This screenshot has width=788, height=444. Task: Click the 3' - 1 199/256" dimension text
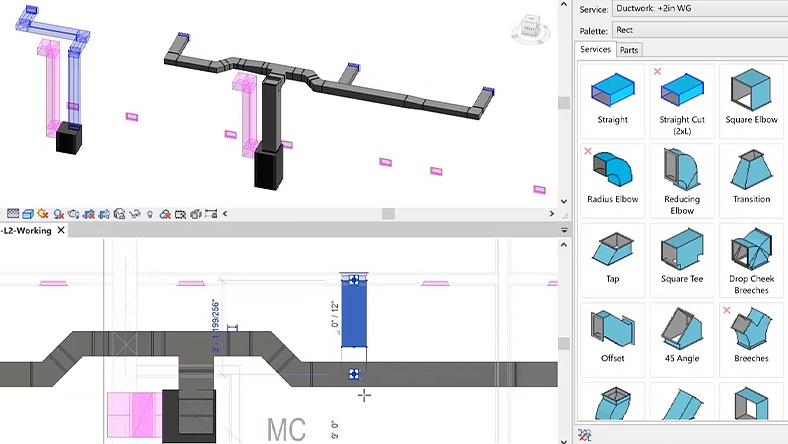[x=216, y=326]
